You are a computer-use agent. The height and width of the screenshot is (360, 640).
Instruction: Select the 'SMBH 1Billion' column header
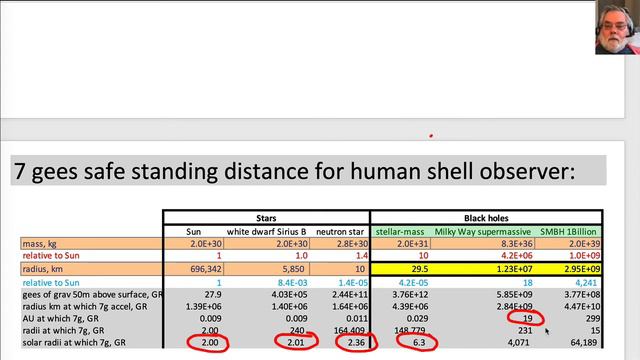568,232
